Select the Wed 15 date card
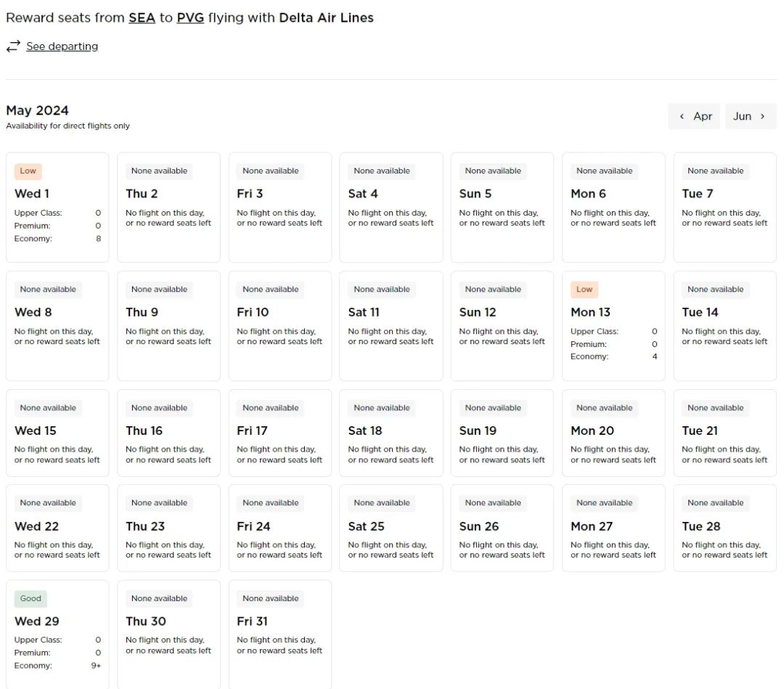The height and width of the screenshot is (689, 784). [57, 433]
